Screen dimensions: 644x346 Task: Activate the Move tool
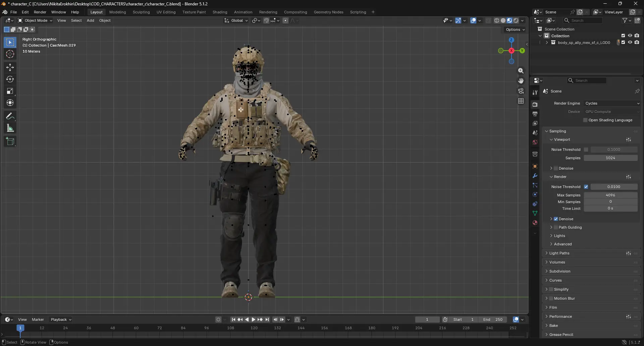click(10, 67)
